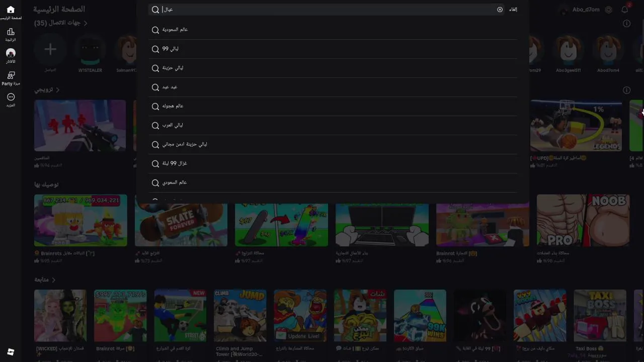Expand جهات الاتصال (35) section
The image size is (644, 362).
pyautogui.click(x=61, y=23)
